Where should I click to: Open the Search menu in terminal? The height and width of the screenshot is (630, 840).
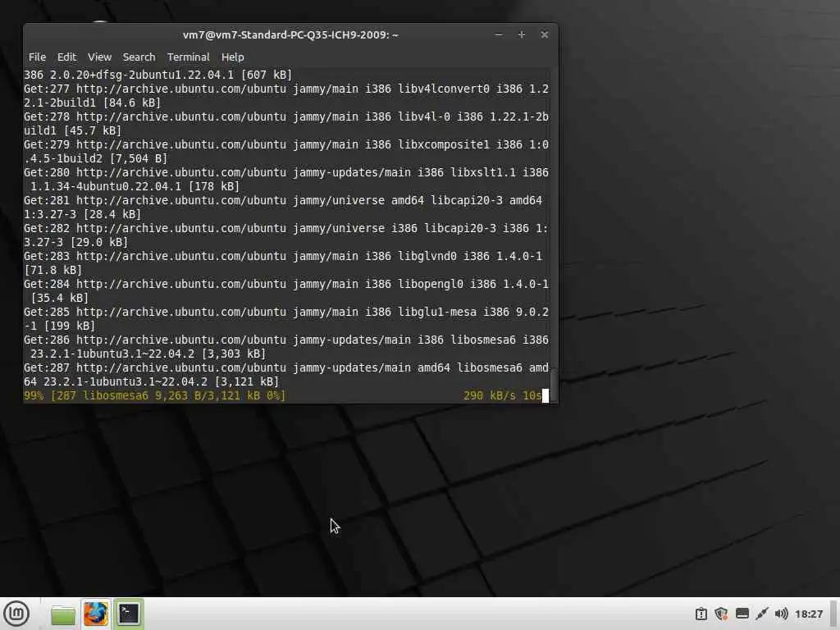click(x=139, y=57)
